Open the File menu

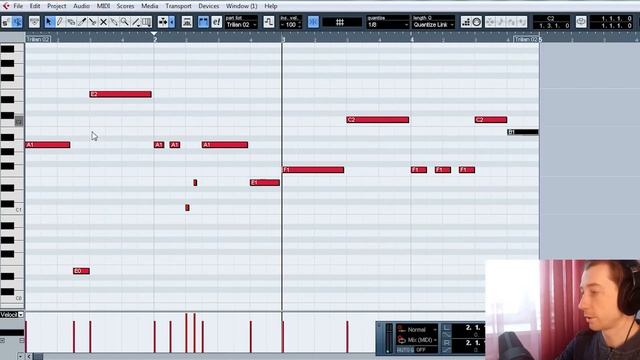pyautogui.click(x=18, y=6)
